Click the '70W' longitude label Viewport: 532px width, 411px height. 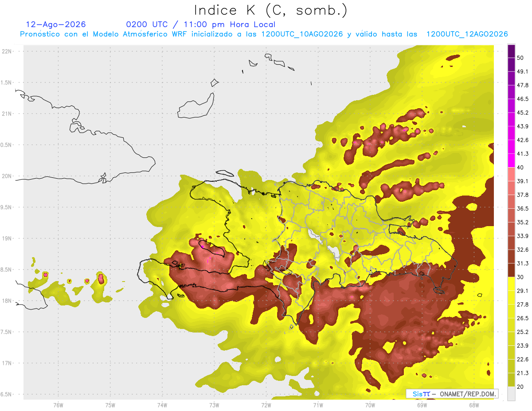point(370,405)
